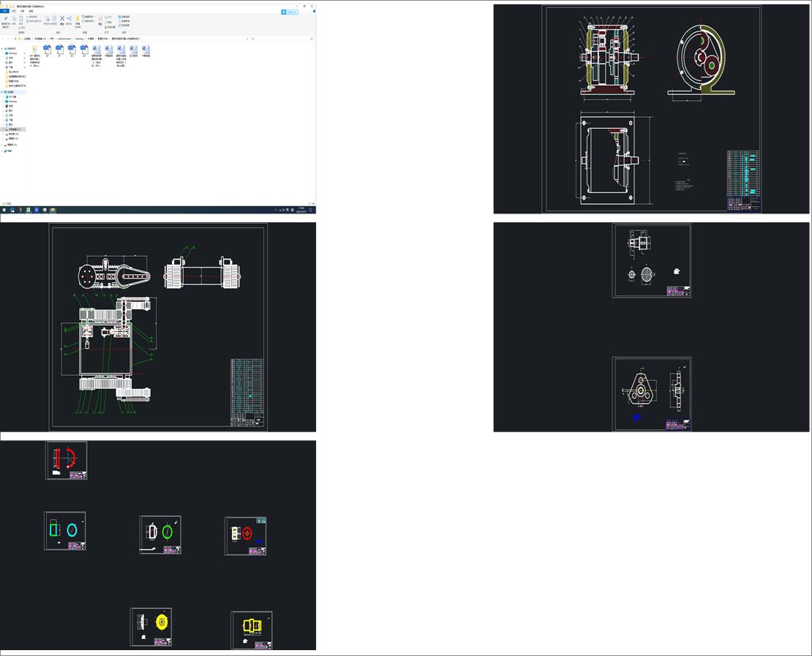Open the shaft part drawing sheet
The width and height of the screenshot is (812, 656).
point(652,260)
